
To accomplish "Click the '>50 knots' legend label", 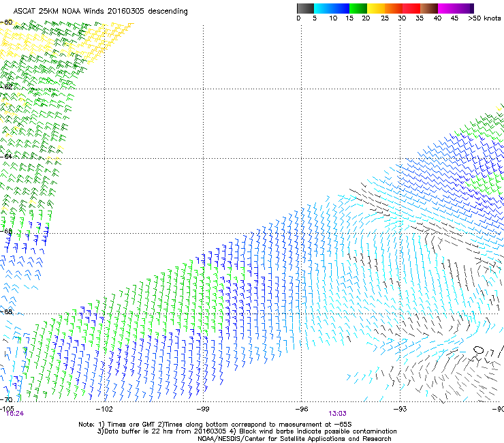I will [x=484, y=18].
